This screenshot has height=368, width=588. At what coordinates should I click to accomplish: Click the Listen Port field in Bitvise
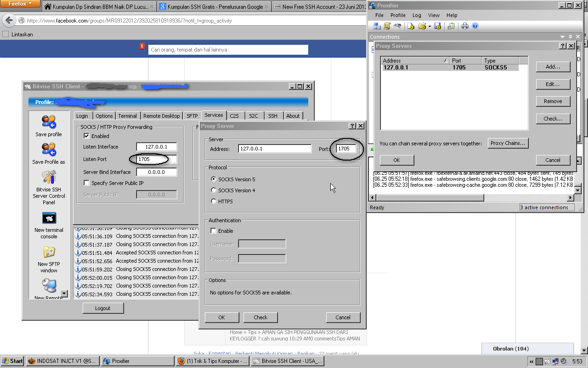pyautogui.click(x=157, y=159)
